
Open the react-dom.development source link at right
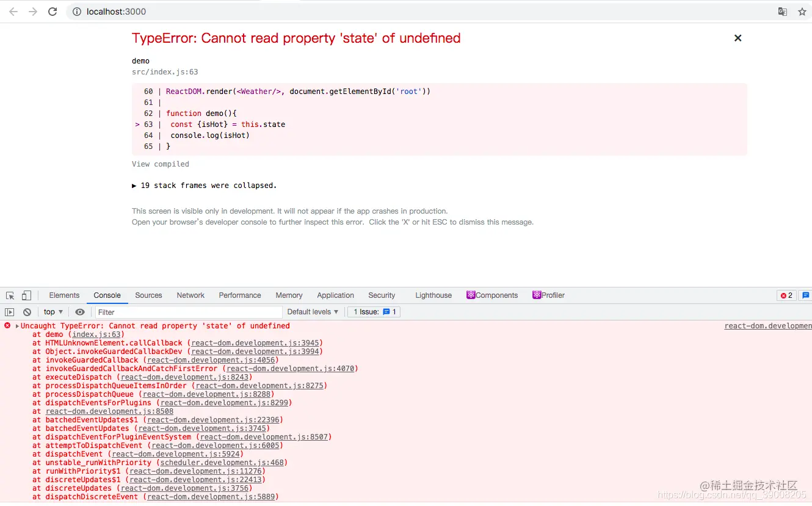768,326
